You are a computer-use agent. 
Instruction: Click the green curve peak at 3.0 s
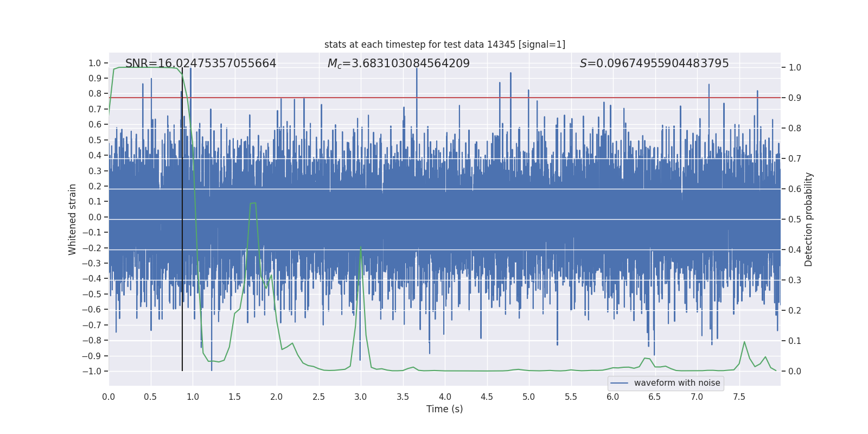tap(361, 247)
